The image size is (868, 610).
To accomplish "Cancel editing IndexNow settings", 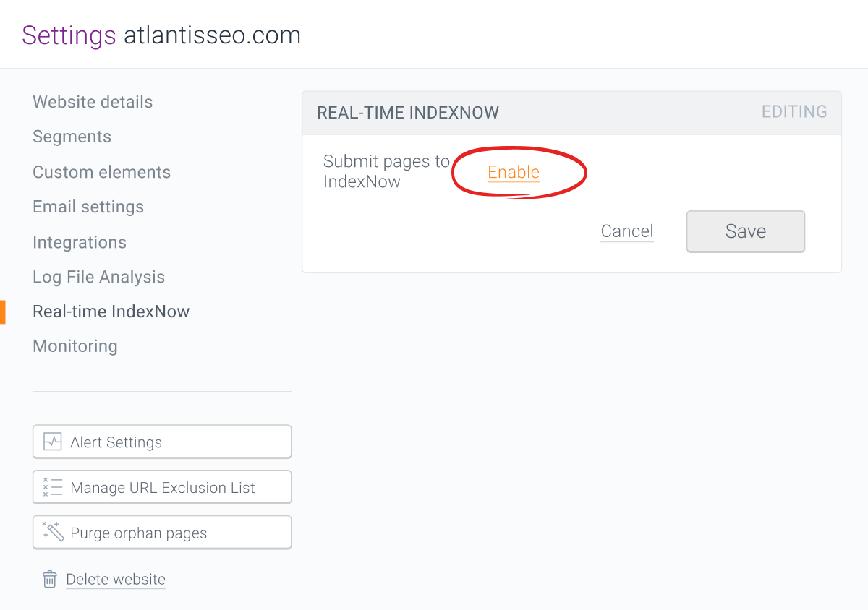I will [627, 231].
